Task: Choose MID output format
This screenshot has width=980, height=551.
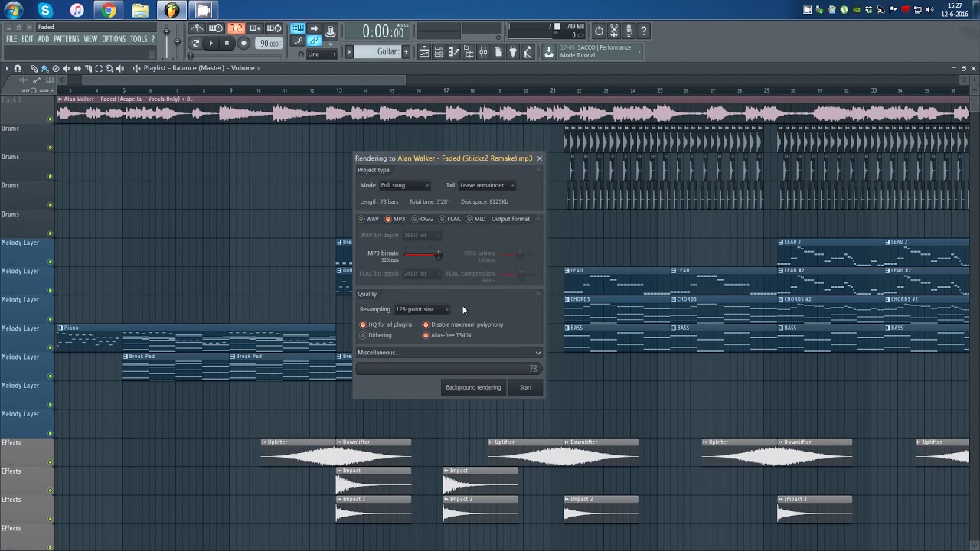Action: click(476, 219)
